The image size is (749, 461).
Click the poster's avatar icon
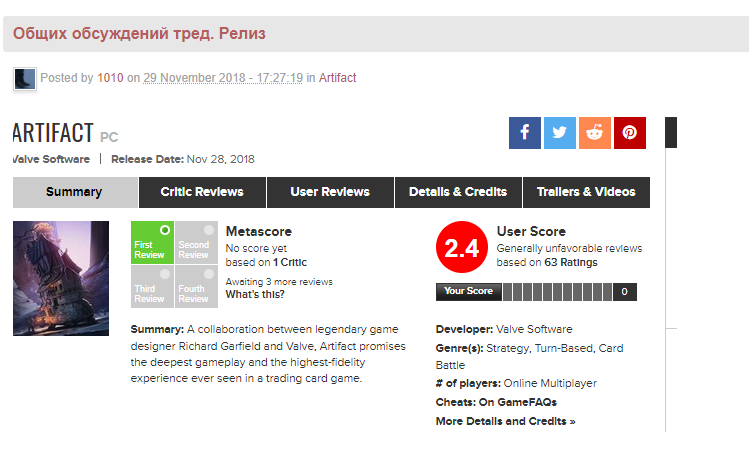[24, 79]
